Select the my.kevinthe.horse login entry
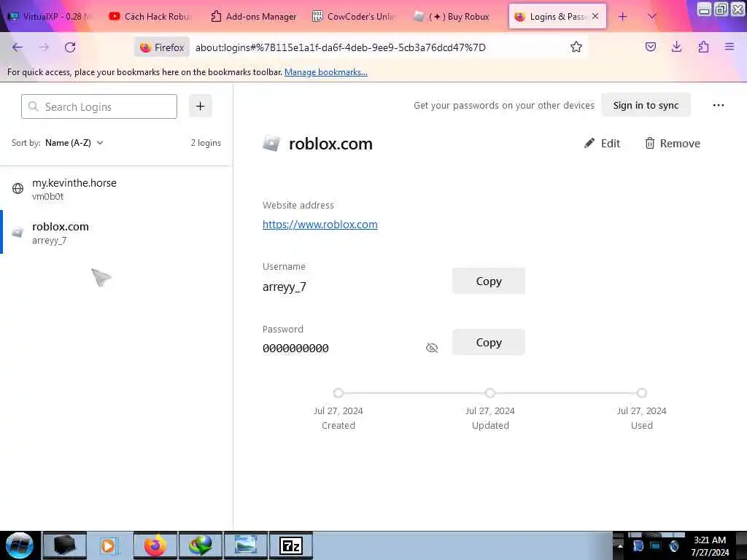 click(117, 189)
